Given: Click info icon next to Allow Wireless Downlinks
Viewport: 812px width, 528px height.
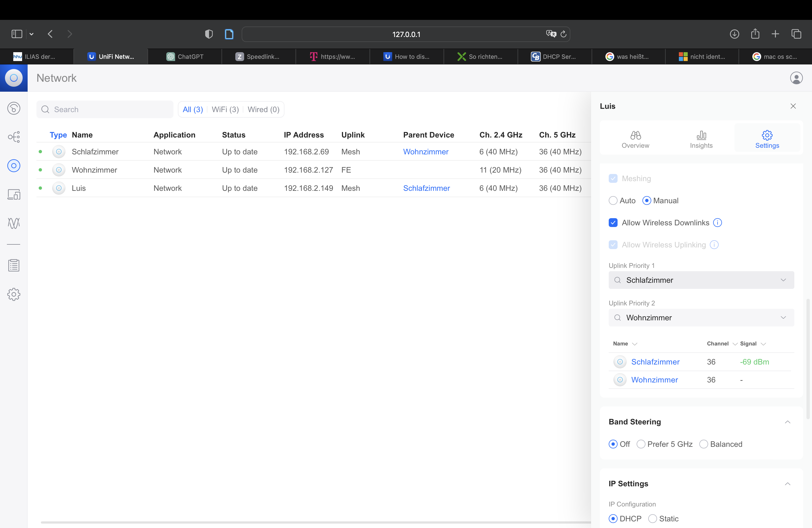Looking at the screenshot, I should tap(718, 223).
